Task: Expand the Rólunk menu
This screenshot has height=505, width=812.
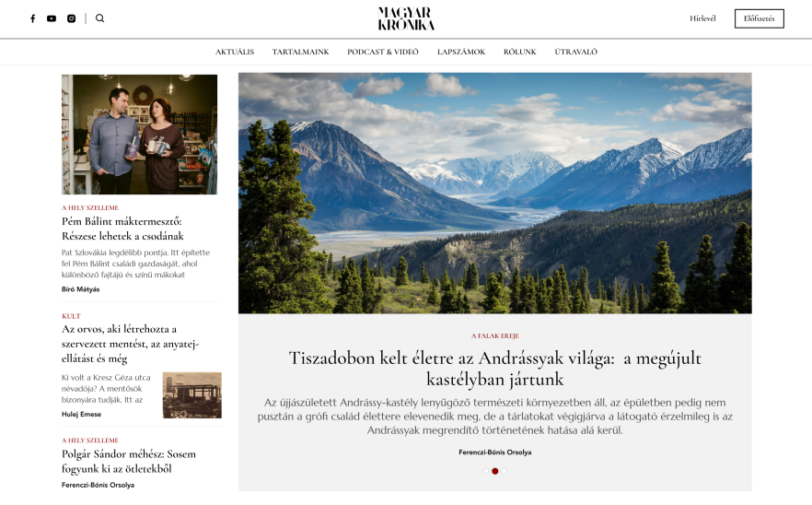Action: 520,52
